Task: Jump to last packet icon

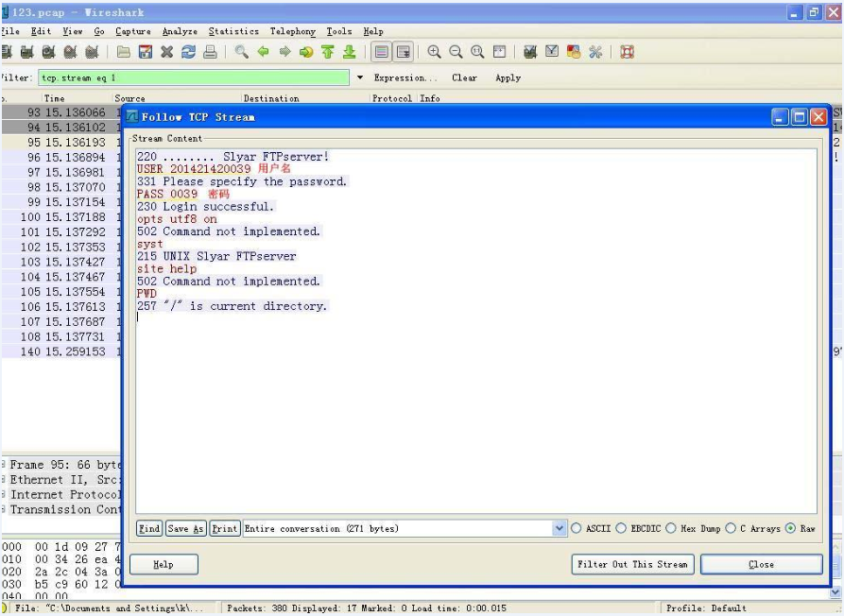Action: pos(350,52)
